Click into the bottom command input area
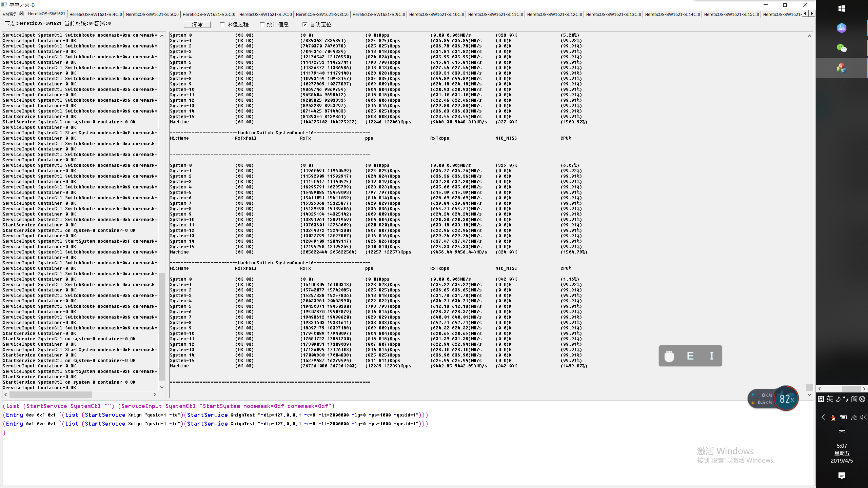Viewport: 868px width, 488px height. coord(339,454)
